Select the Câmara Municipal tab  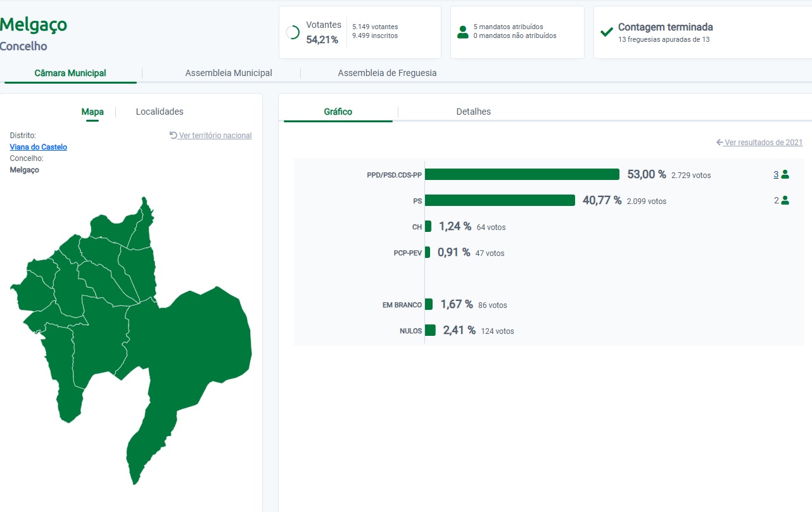[x=70, y=73]
